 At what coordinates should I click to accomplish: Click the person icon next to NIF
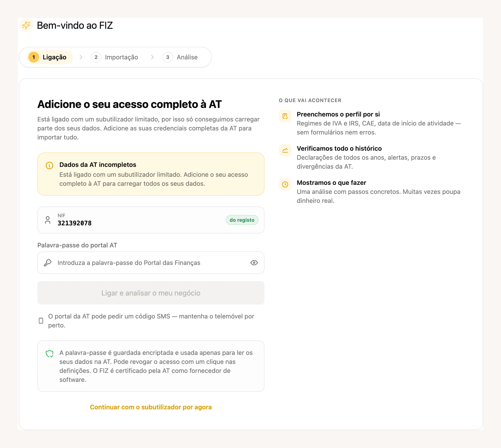pyautogui.click(x=48, y=220)
